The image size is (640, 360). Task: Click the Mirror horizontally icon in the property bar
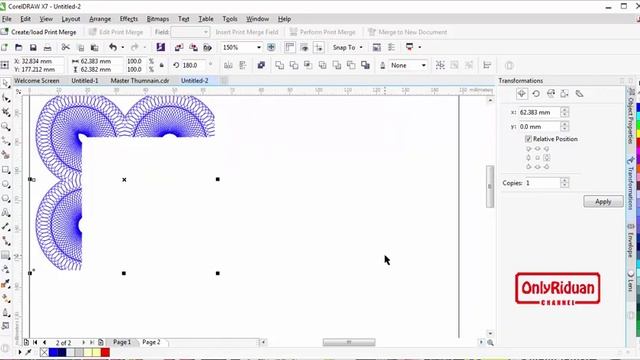228,65
